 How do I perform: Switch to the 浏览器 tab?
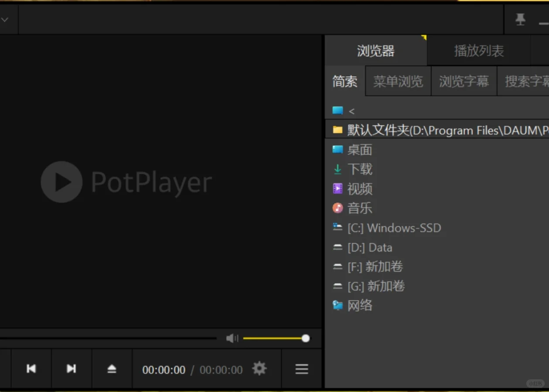(x=375, y=51)
